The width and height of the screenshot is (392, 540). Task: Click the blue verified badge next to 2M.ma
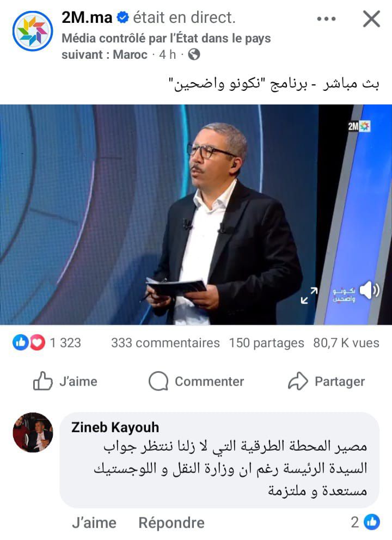pyautogui.click(x=122, y=17)
